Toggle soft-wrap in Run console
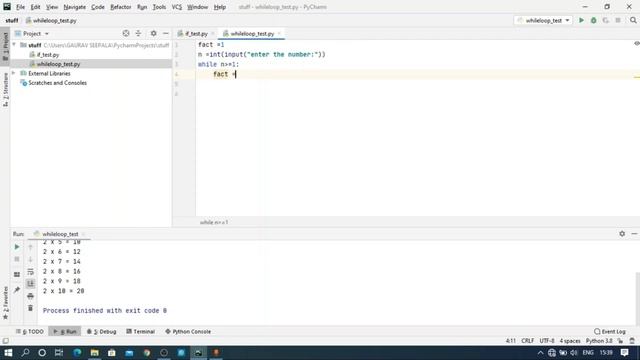Image resolution: width=640 pixels, height=360 pixels. coord(31,272)
